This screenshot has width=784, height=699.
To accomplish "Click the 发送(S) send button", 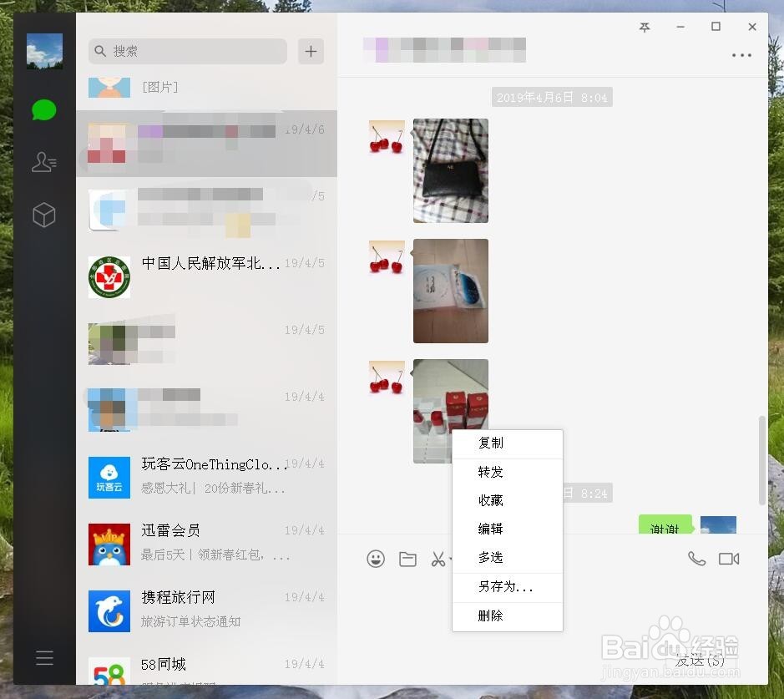I will pos(701,661).
